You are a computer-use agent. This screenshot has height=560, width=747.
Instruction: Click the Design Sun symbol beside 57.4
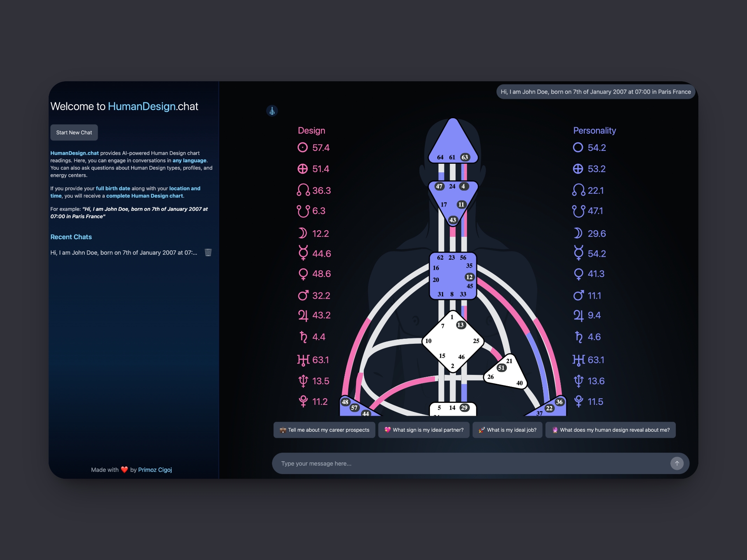coord(303,147)
